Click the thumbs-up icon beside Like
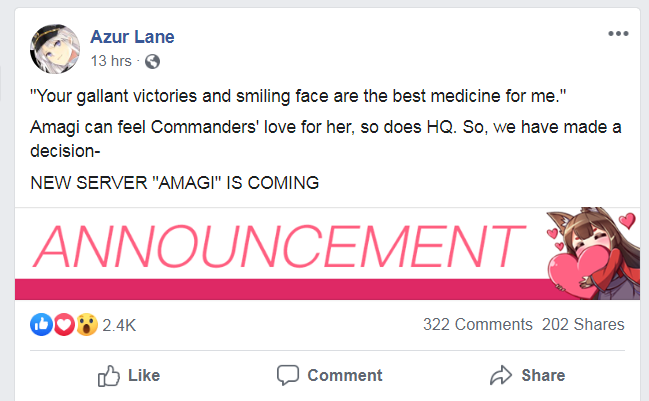649x401 pixels. [109, 375]
